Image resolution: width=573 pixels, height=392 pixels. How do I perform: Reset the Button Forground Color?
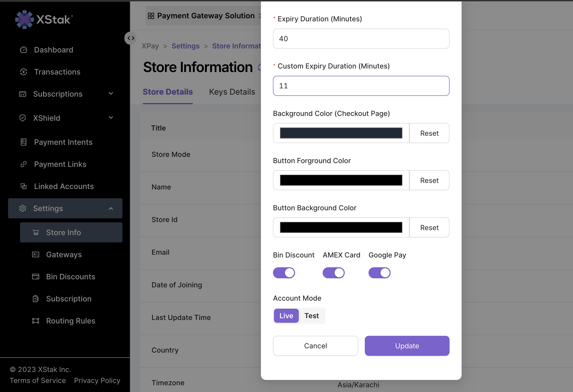pos(429,180)
